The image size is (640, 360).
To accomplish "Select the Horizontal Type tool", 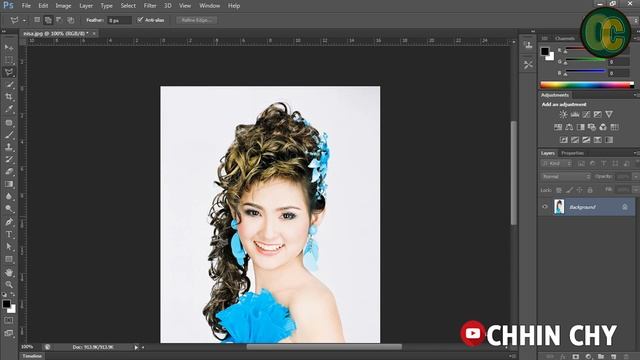I will click(x=9, y=234).
